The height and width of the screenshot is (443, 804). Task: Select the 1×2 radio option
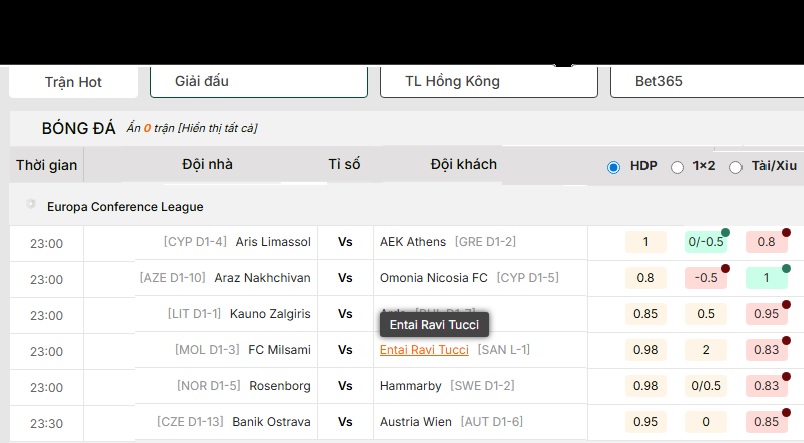click(x=677, y=167)
